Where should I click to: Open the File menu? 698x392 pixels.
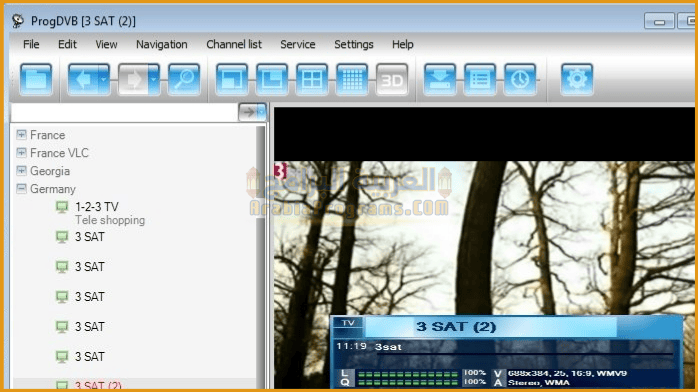pyautogui.click(x=31, y=44)
